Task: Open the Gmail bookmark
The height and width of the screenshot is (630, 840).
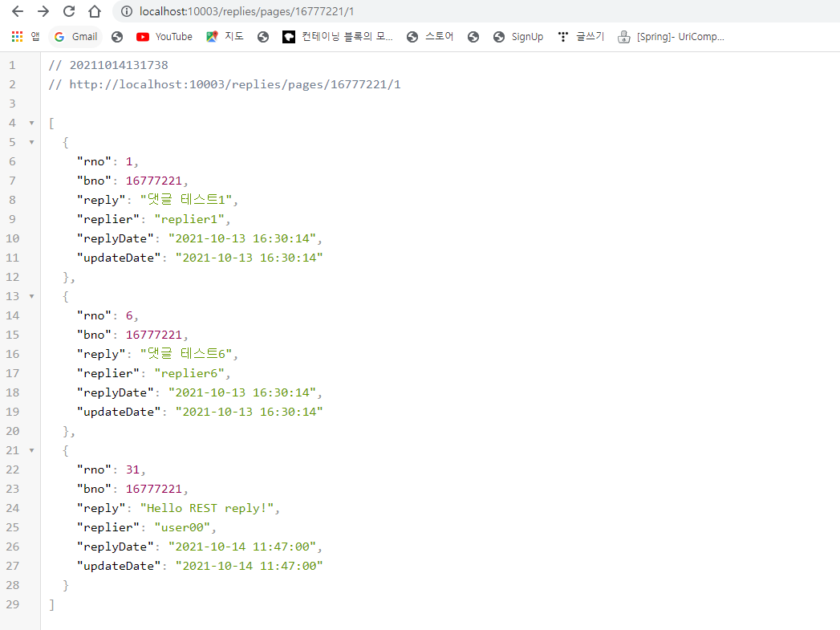Action: click(x=76, y=36)
